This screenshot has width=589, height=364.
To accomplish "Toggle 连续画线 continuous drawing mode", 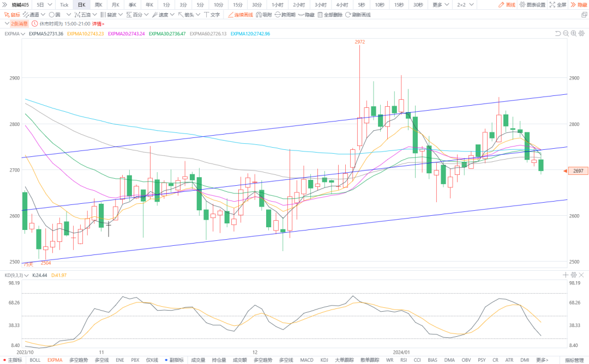I will tap(241, 15).
